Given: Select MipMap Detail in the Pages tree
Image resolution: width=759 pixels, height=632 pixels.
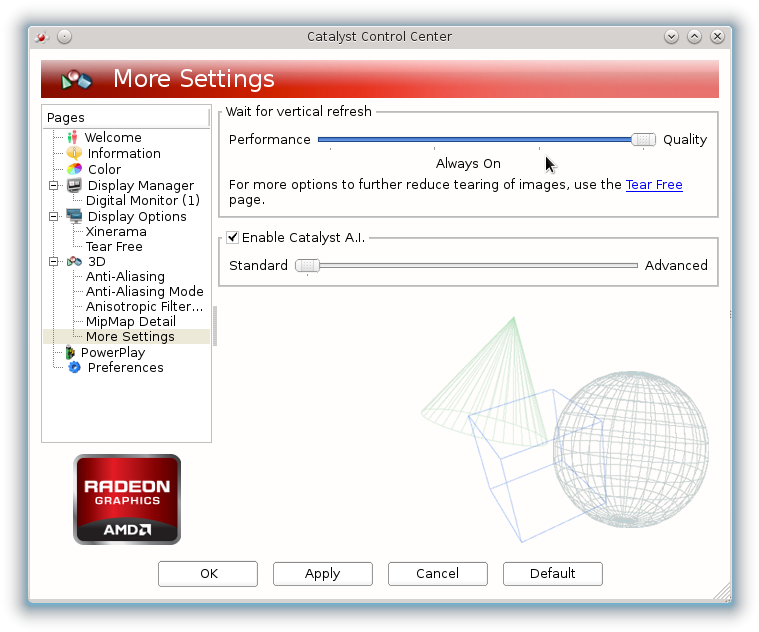Looking at the screenshot, I should [x=130, y=322].
